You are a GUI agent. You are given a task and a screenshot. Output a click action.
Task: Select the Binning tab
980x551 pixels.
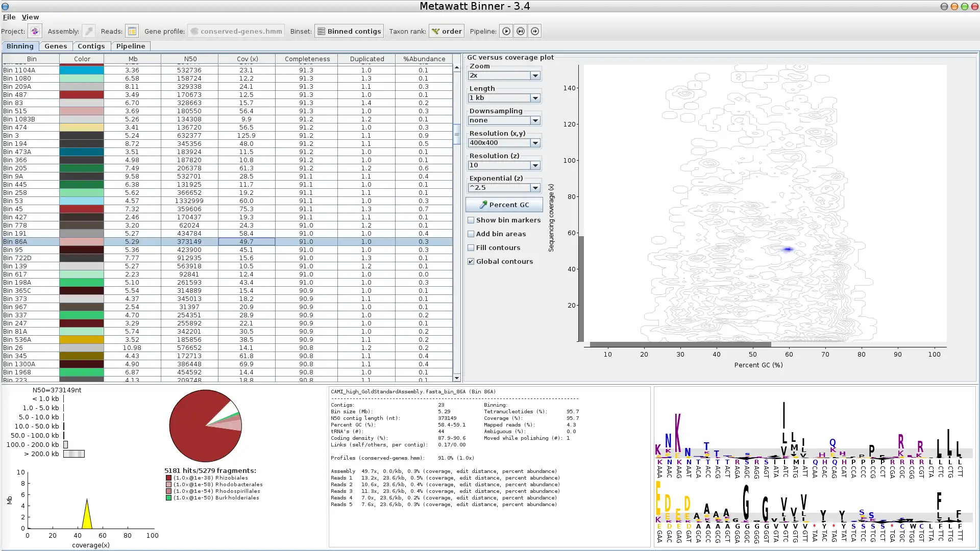click(x=19, y=46)
